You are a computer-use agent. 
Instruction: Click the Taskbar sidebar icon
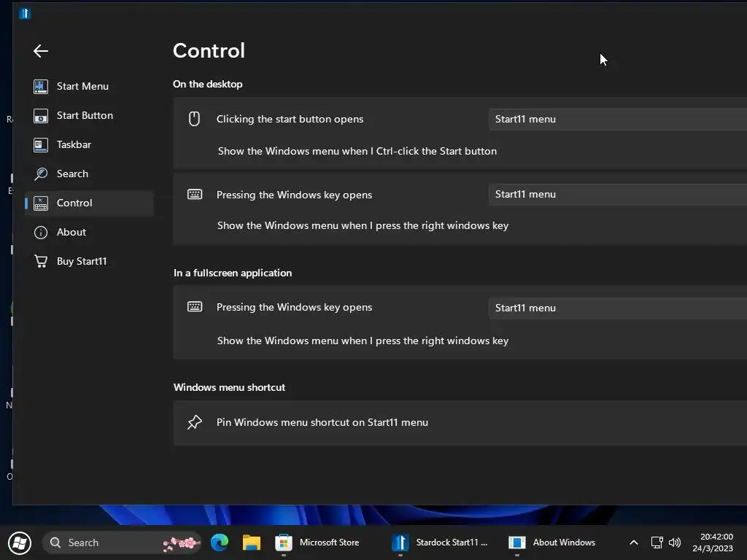tap(41, 145)
